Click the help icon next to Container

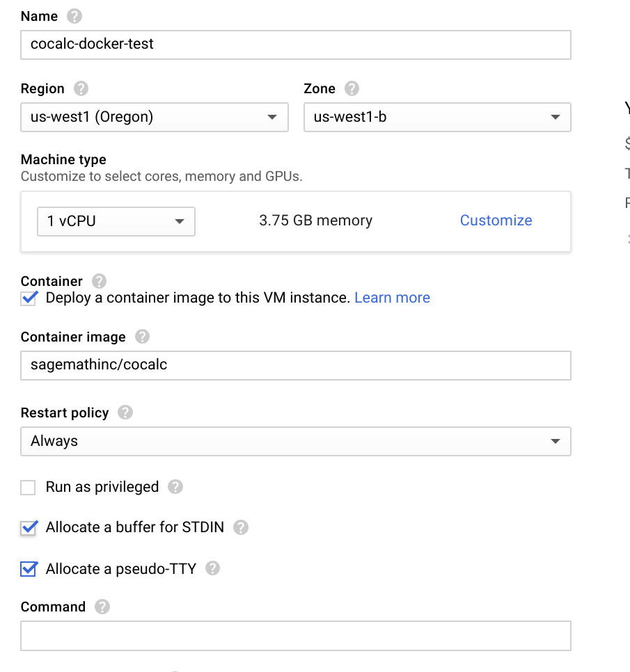coord(100,281)
